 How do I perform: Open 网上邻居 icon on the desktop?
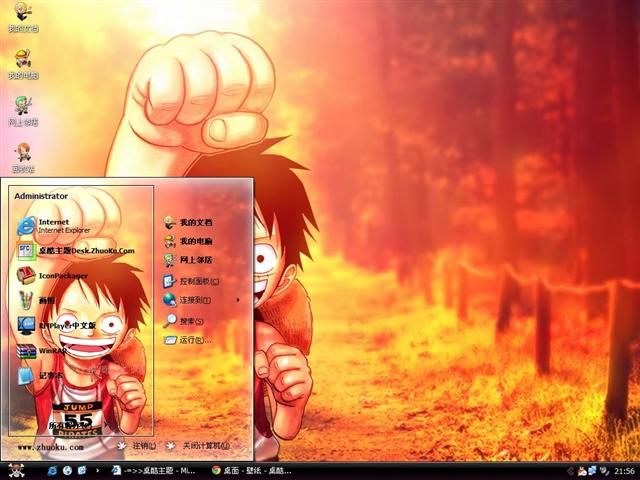23,111
